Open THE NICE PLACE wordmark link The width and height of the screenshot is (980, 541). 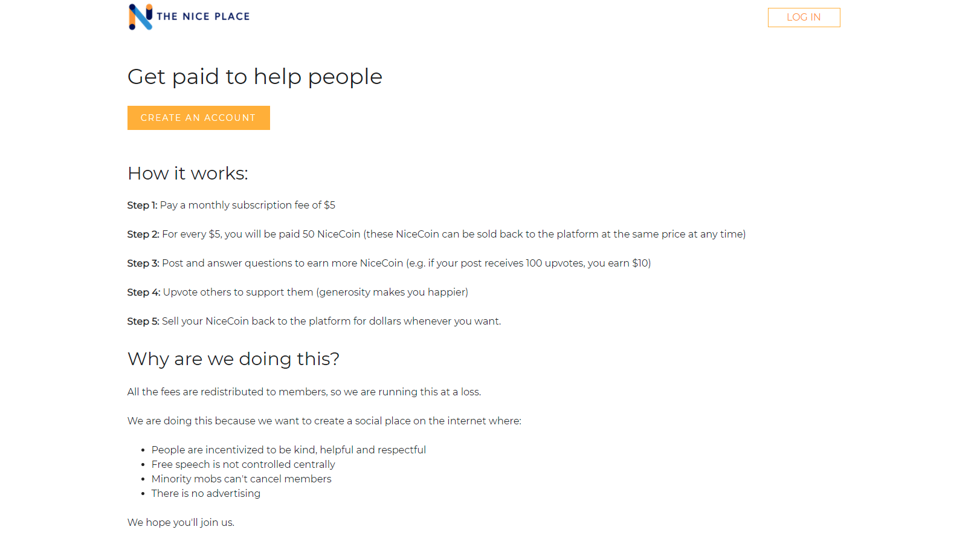click(202, 16)
